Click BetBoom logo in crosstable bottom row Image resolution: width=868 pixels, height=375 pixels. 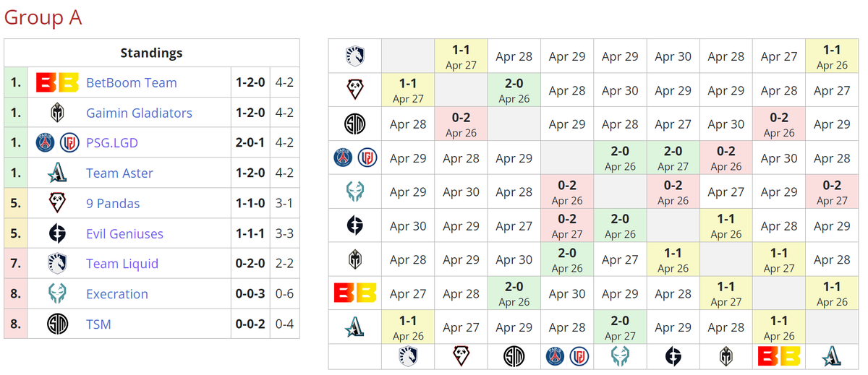[778, 355]
